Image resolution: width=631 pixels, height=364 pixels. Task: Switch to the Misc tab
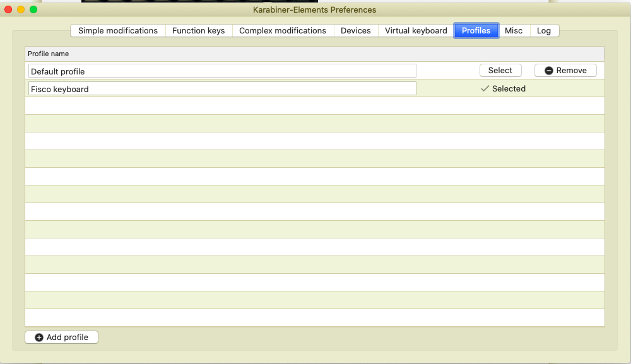[x=514, y=30]
